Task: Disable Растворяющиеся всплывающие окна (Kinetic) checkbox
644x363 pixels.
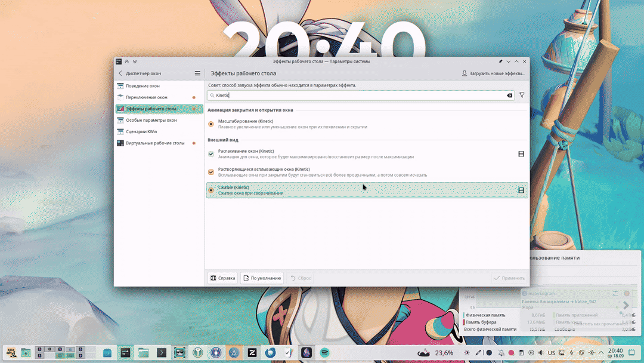Action: [x=211, y=172]
